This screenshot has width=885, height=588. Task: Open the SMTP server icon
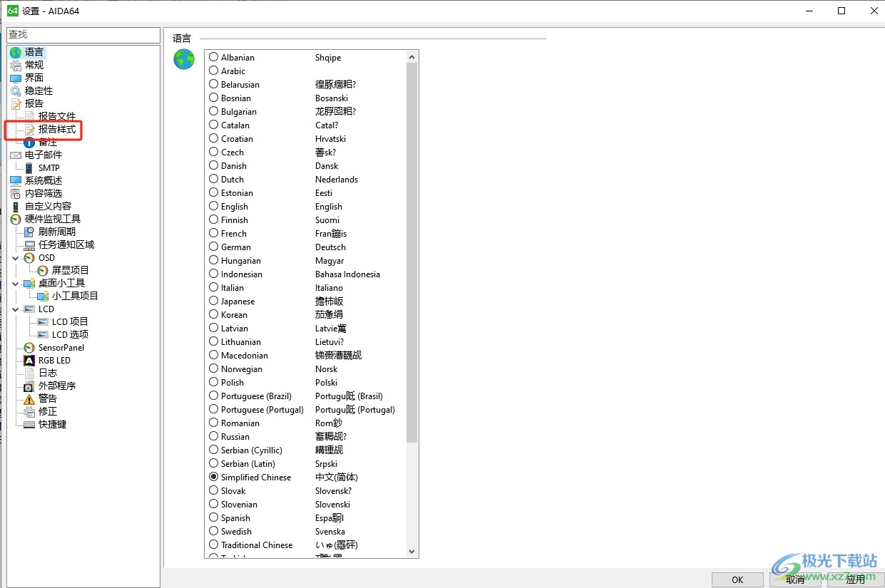pyautogui.click(x=29, y=167)
